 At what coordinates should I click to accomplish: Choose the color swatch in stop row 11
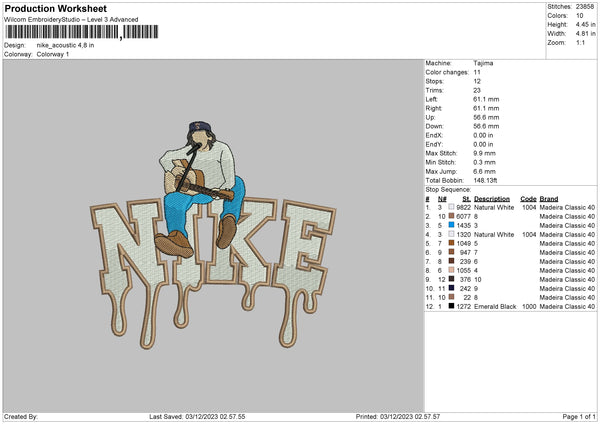pyautogui.click(x=451, y=297)
